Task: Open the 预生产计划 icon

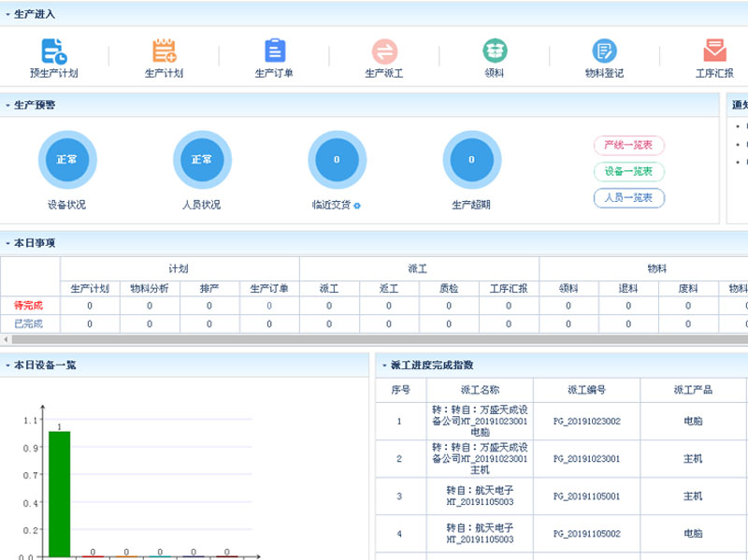Action: point(53,50)
